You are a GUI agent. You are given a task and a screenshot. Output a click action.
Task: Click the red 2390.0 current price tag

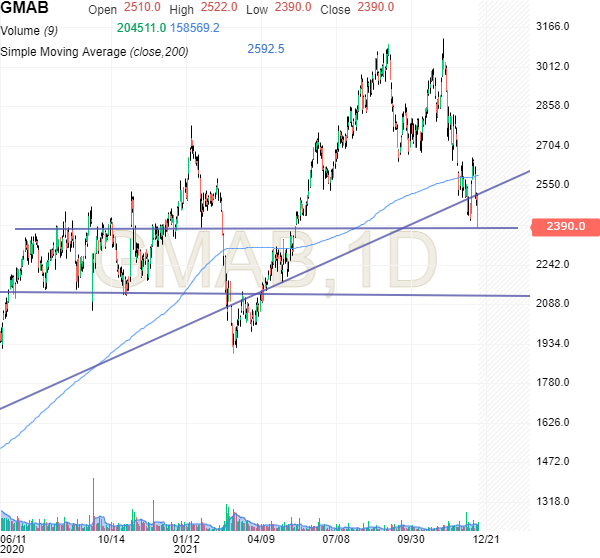(565, 227)
